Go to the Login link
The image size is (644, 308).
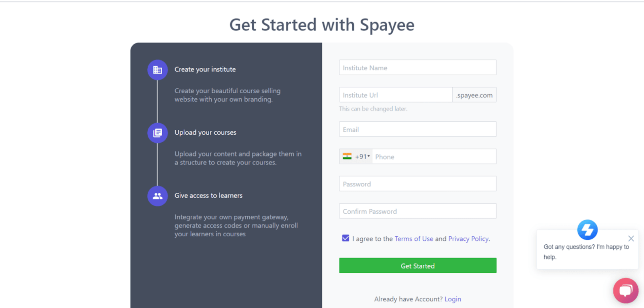(453, 299)
